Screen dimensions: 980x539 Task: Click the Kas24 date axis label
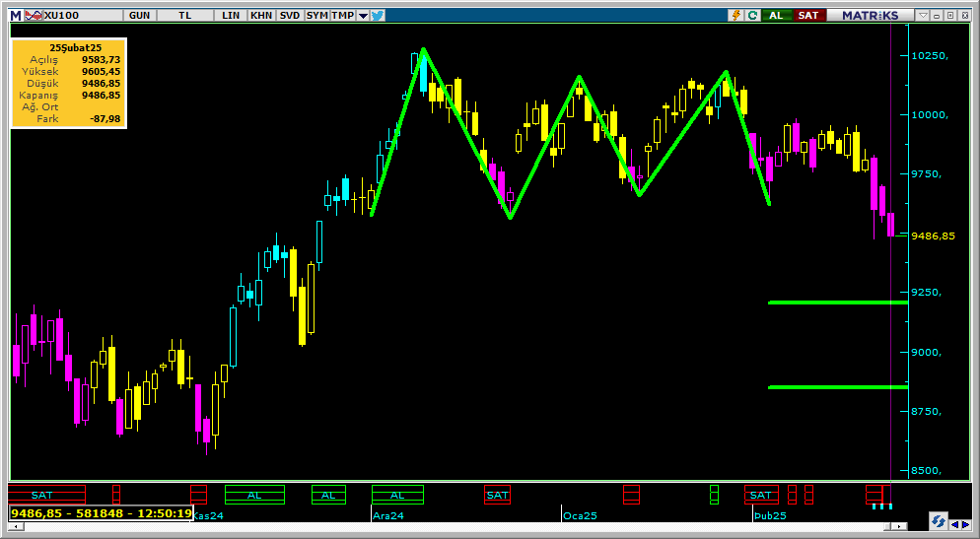tap(208, 516)
